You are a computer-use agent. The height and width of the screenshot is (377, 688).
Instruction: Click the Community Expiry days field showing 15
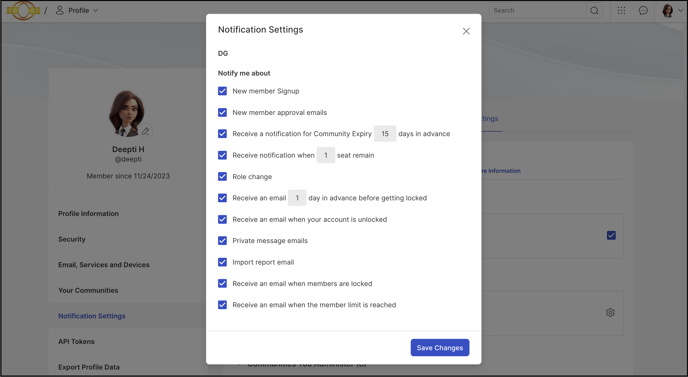(385, 133)
